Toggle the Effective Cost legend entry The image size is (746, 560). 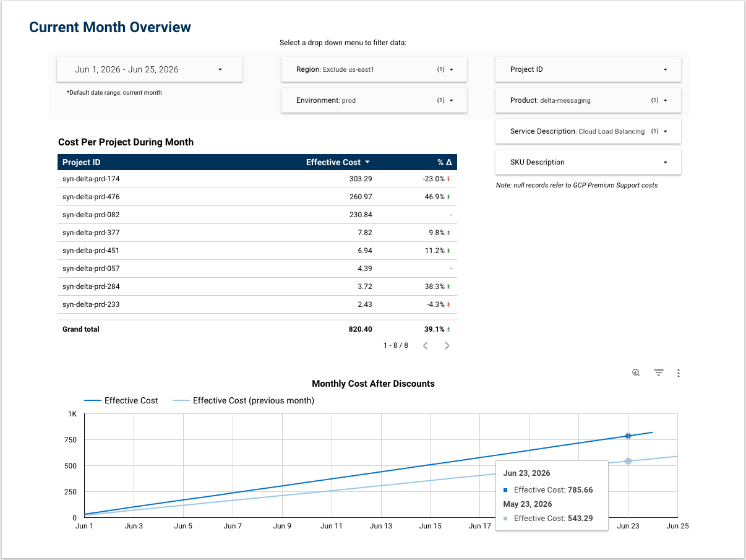click(121, 400)
